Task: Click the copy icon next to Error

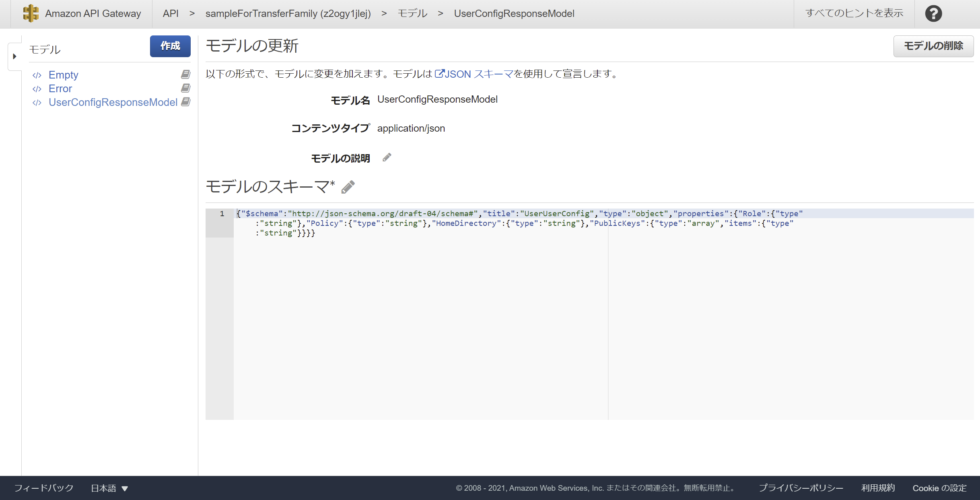Action: (185, 88)
